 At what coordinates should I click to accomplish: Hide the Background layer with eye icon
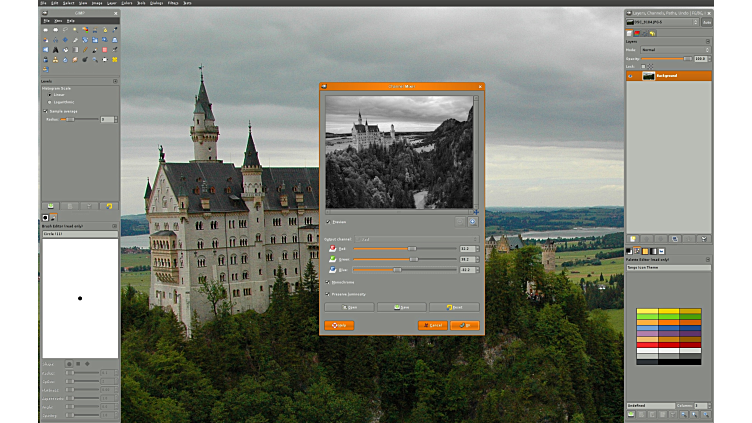pos(631,75)
